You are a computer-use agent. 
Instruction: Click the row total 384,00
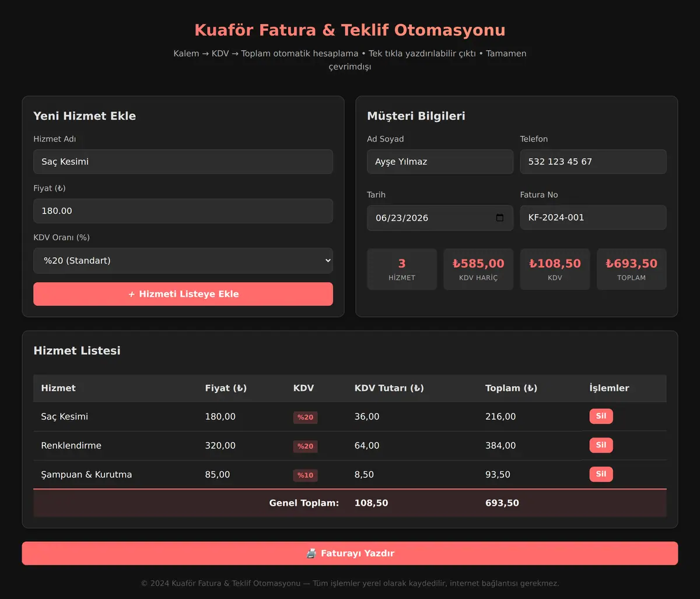pos(501,446)
